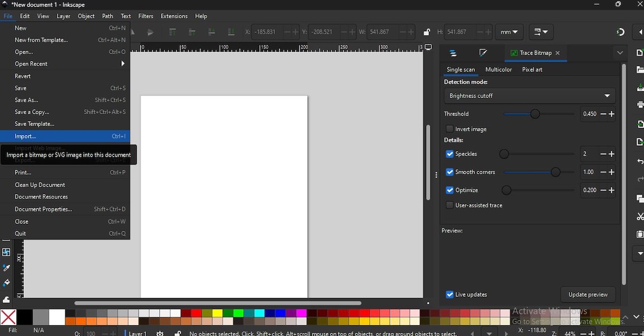Uncheck the Speckles checkbox

tap(450, 154)
